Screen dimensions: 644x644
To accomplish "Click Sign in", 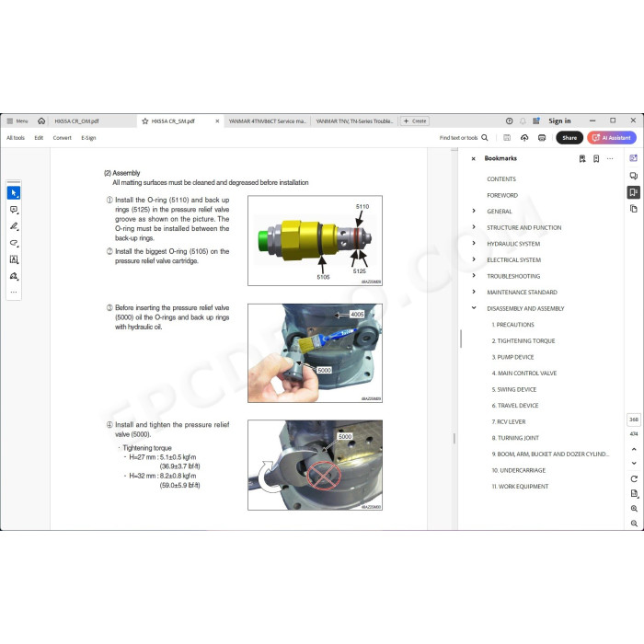I will point(559,121).
